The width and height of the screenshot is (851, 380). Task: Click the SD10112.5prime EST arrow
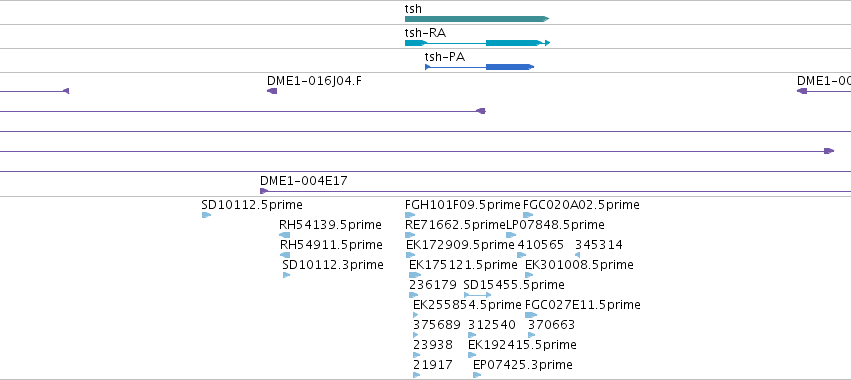(206, 215)
